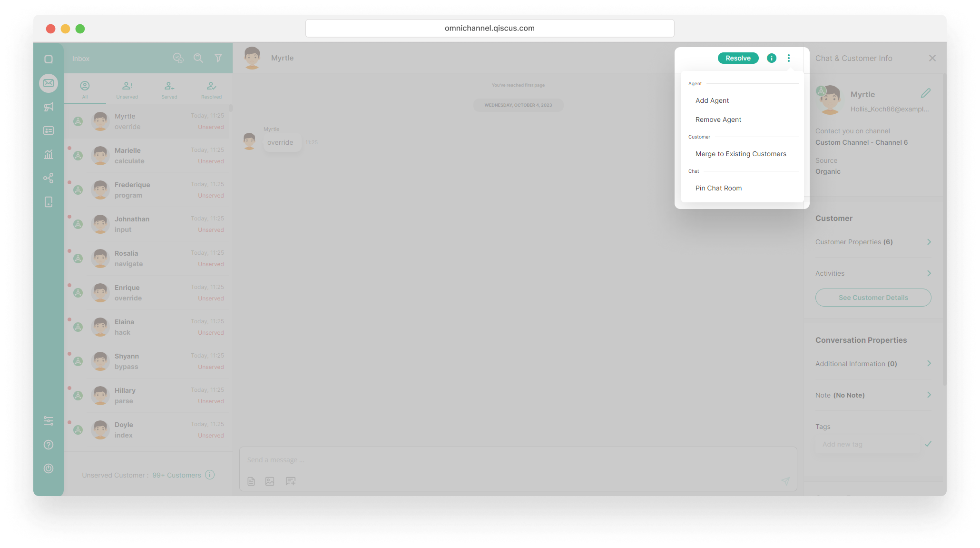This screenshot has width=980, height=548.
Task: Click the edit pencil next to Myrtle
Action: 925,93
